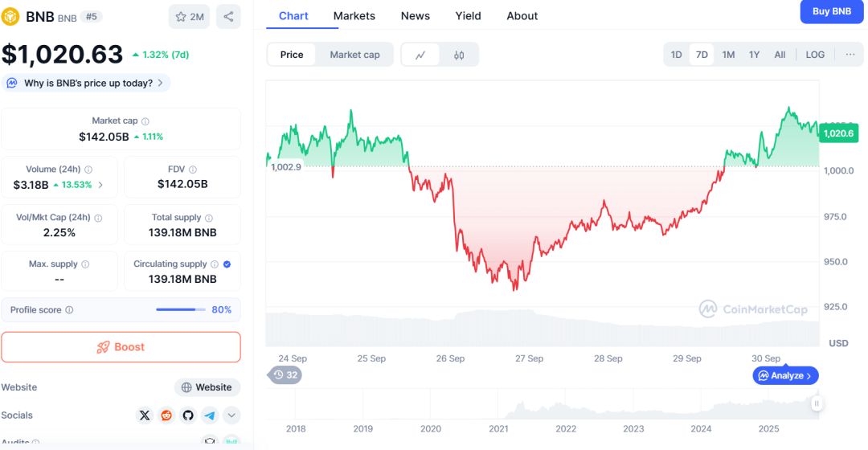Image resolution: width=868 pixels, height=450 pixels.
Task: Toggle LOG scale on the chart
Action: (x=815, y=55)
